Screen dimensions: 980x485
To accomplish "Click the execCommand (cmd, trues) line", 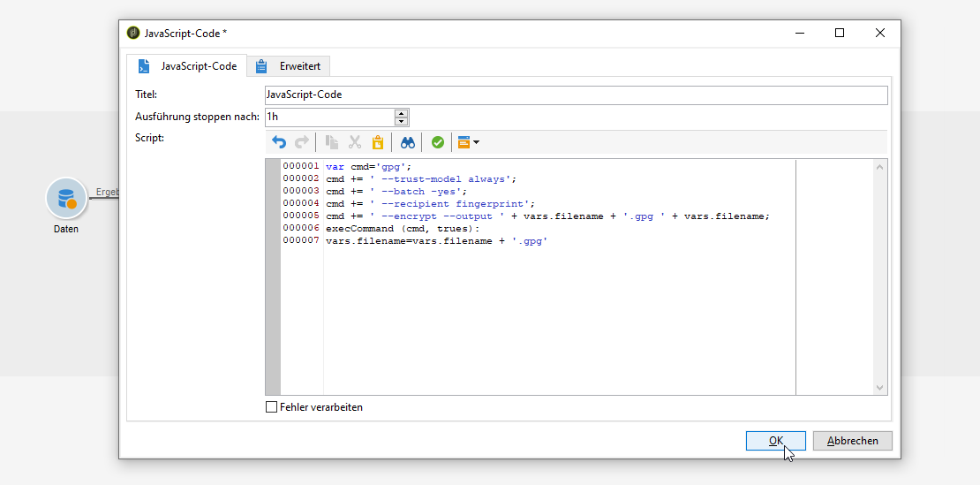I will [x=403, y=229].
